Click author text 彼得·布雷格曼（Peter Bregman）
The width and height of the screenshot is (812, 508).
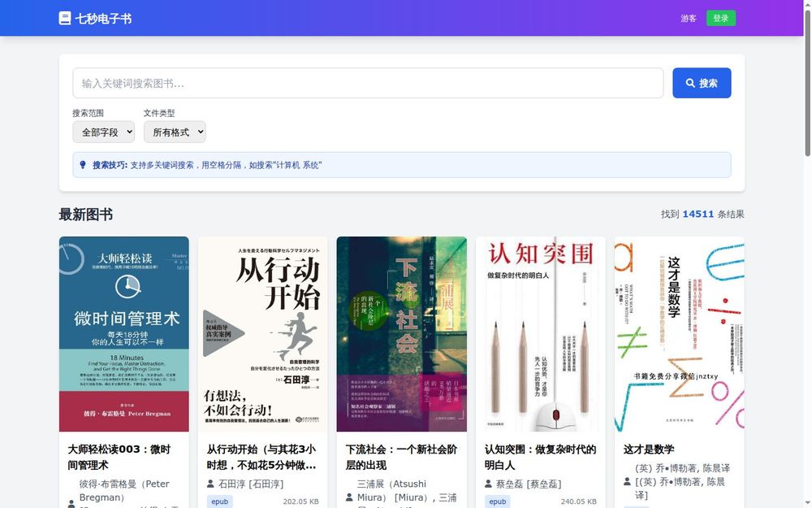coord(124,490)
